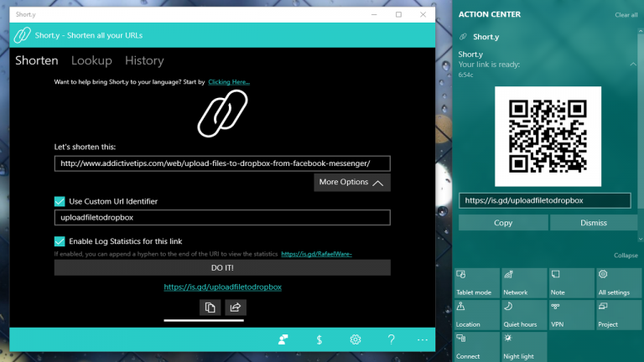The image size is (644, 362).
Task: Clear all notifications in Action Center
Action: 626,15
